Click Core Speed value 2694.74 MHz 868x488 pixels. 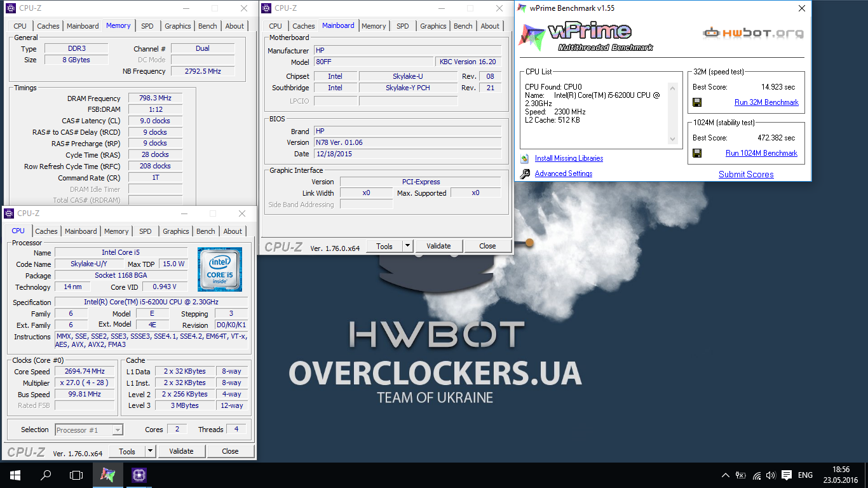85,371
